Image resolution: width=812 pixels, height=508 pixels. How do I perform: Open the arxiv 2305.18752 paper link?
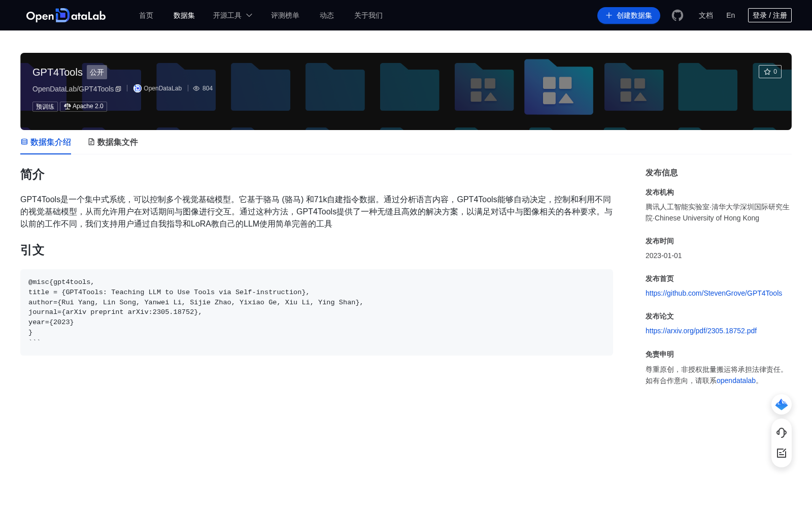pyautogui.click(x=701, y=331)
